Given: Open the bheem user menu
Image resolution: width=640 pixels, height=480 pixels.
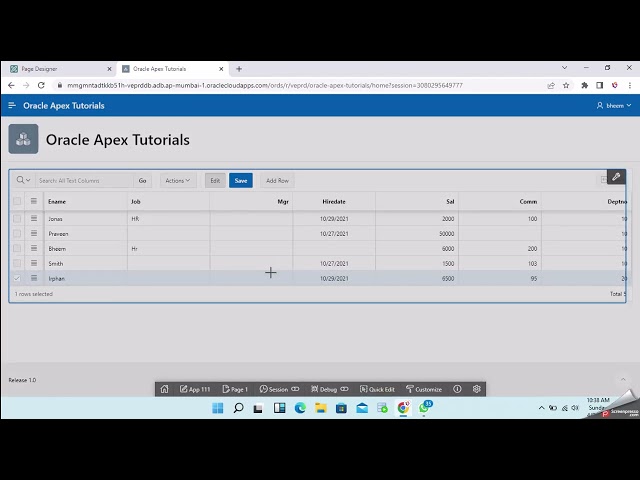Looking at the screenshot, I should (614, 105).
